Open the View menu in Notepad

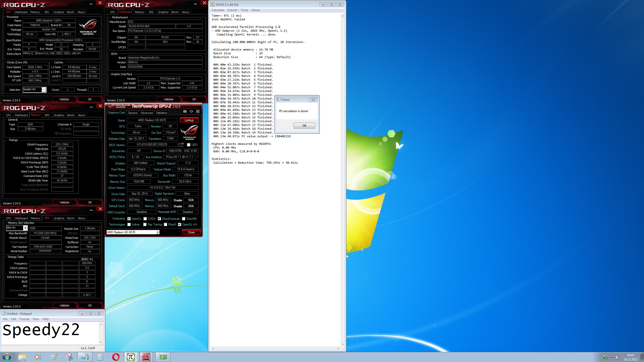point(36,319)
